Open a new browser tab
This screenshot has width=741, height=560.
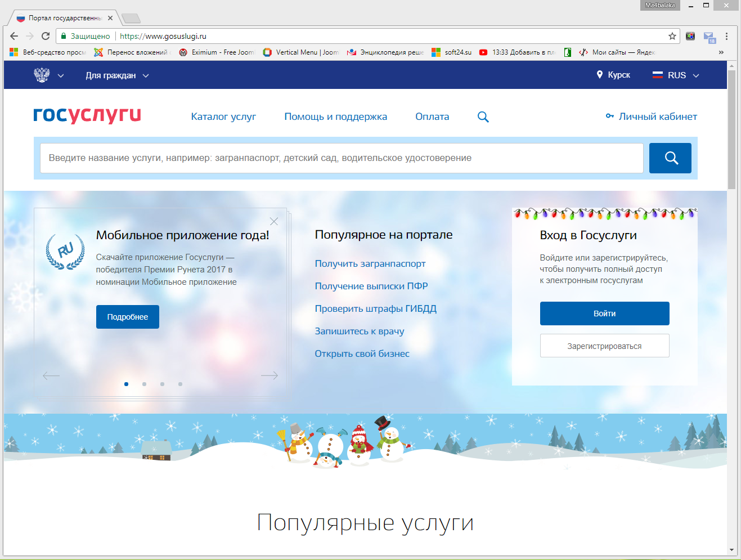coord(131,19)
